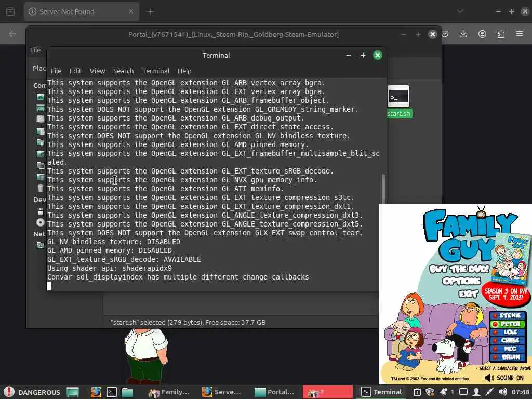Click the user tray icon

pyautogui.click(x=476, y=392)
